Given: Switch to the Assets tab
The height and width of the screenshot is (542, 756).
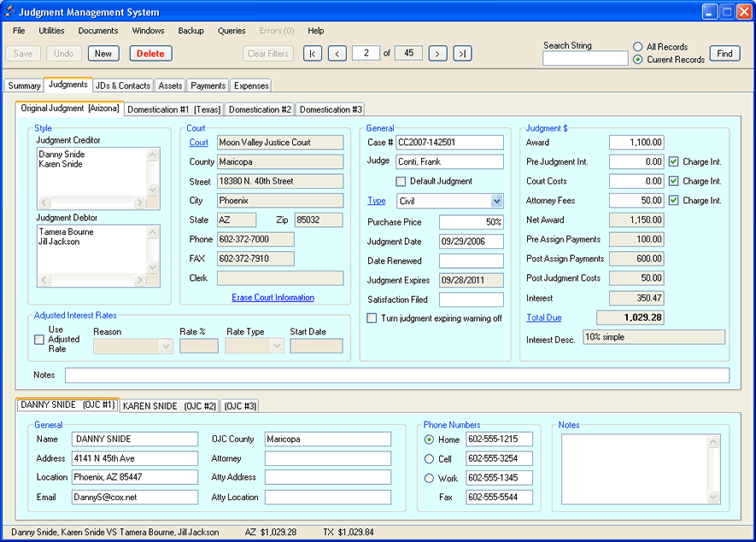Looking at the screenshot, I should coord(170,85).
